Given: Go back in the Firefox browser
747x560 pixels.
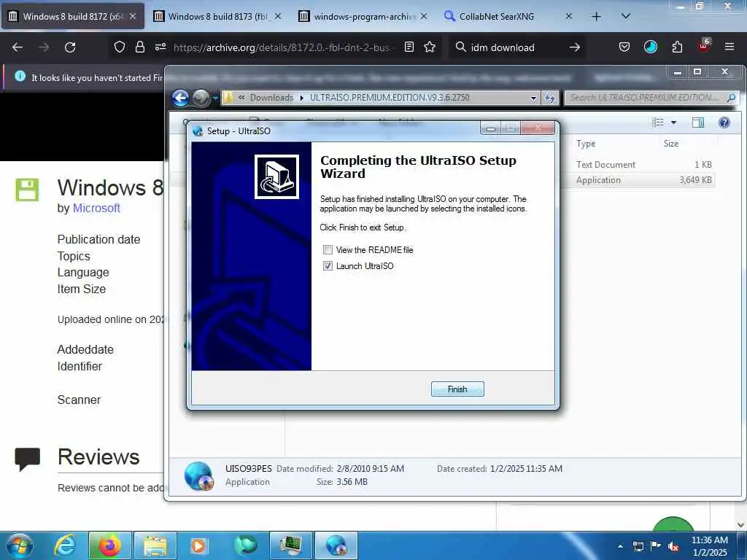Looking at the screenshot, I should click(18, 47).
